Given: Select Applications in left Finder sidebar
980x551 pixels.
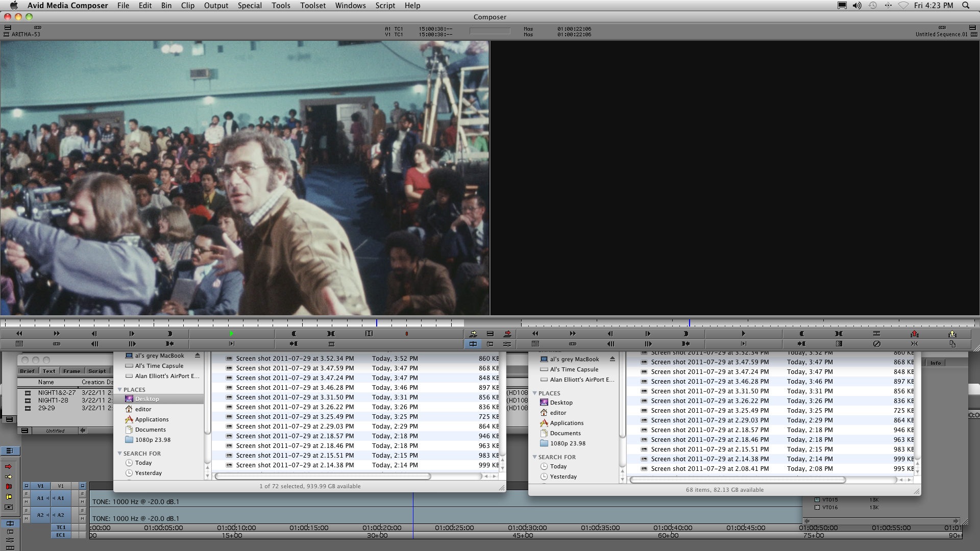Looking at the screenshot, I should (x=152, y=419).
